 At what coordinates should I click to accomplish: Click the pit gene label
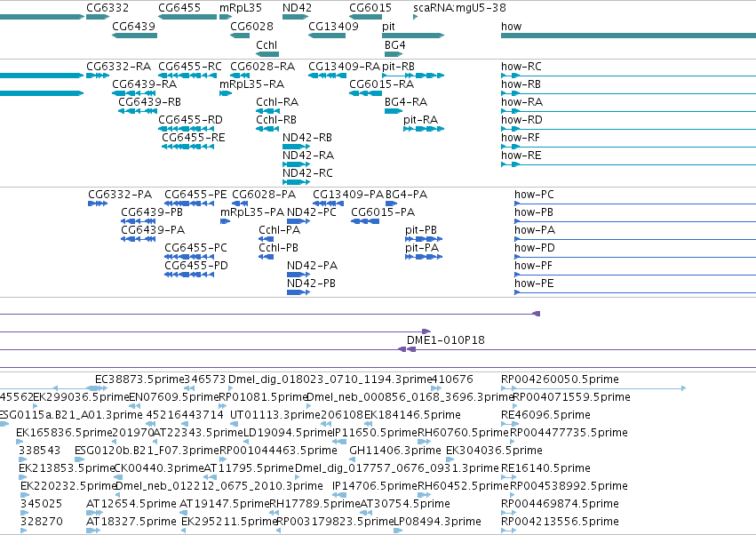pos(388,27)
